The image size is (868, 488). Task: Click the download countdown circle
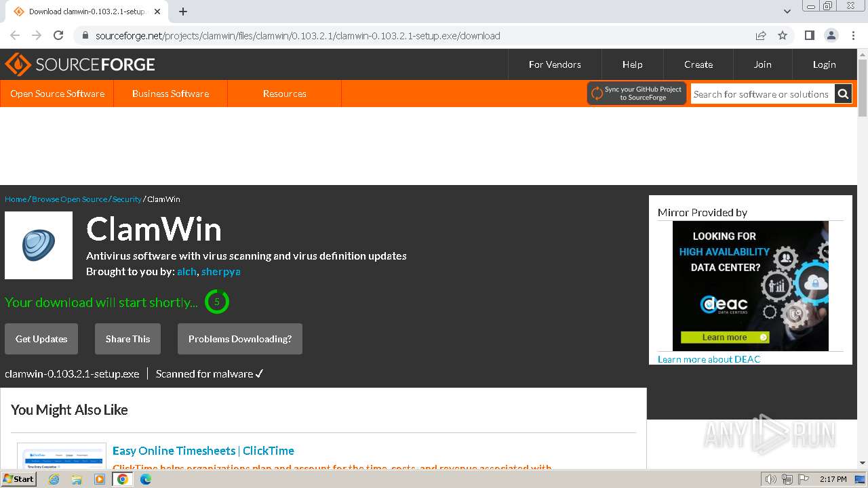click(217, 302)
